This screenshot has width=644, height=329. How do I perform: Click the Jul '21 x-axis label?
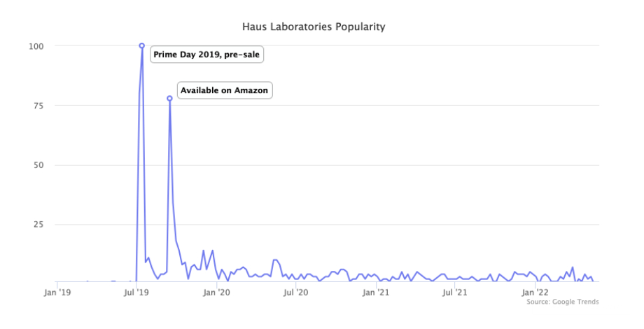[x=455, y=293]
